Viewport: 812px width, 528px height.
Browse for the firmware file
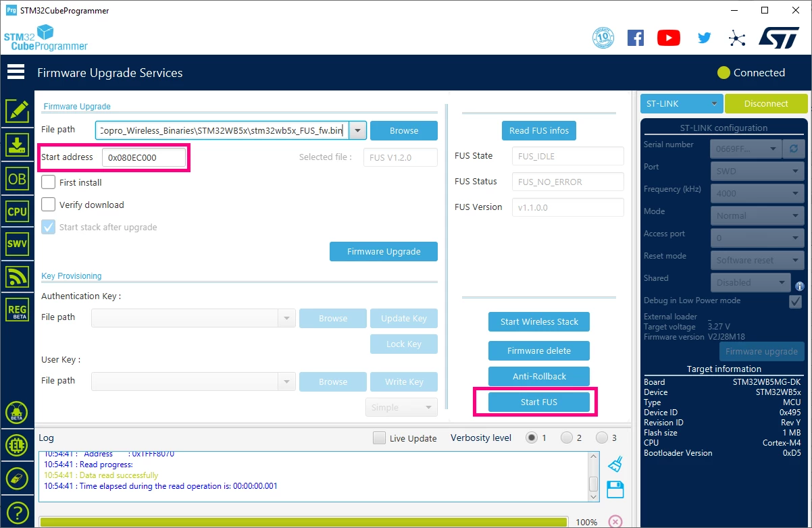404,130
